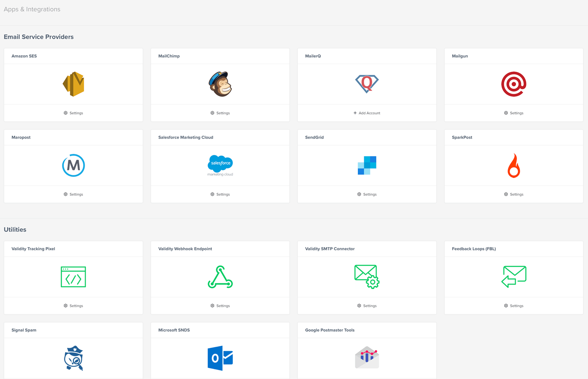Click the Validity Webhook Endpoint icon

tap(220, 277)
